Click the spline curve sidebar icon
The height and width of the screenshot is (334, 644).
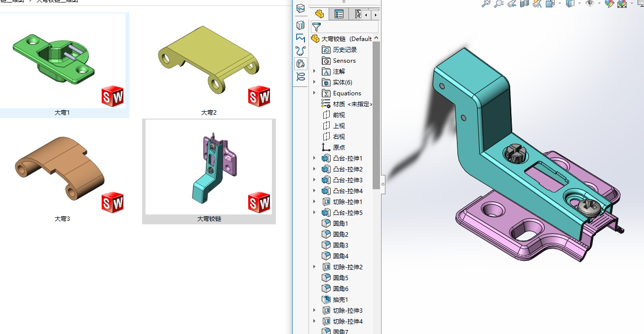tap(300, 50)
